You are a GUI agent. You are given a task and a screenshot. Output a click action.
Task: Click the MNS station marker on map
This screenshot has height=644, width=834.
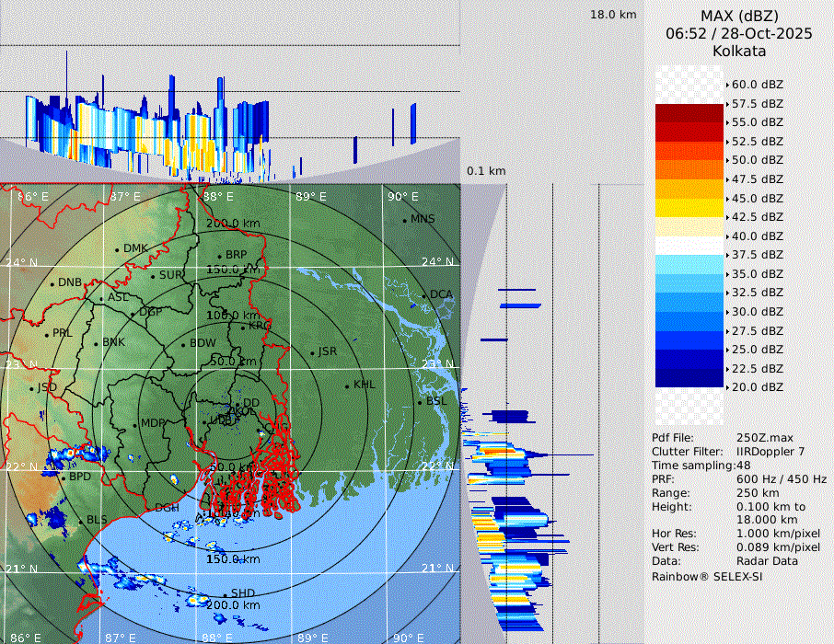[404, 220]
